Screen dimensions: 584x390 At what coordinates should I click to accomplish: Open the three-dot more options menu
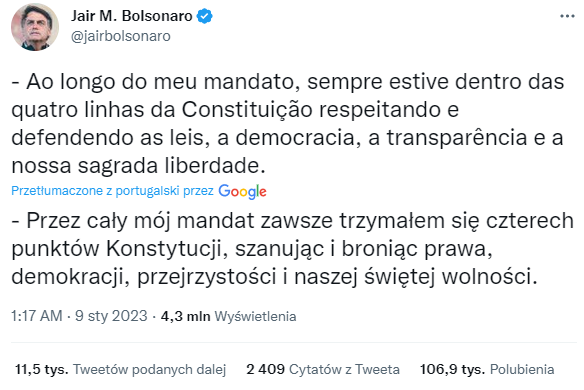pos(567,16)
